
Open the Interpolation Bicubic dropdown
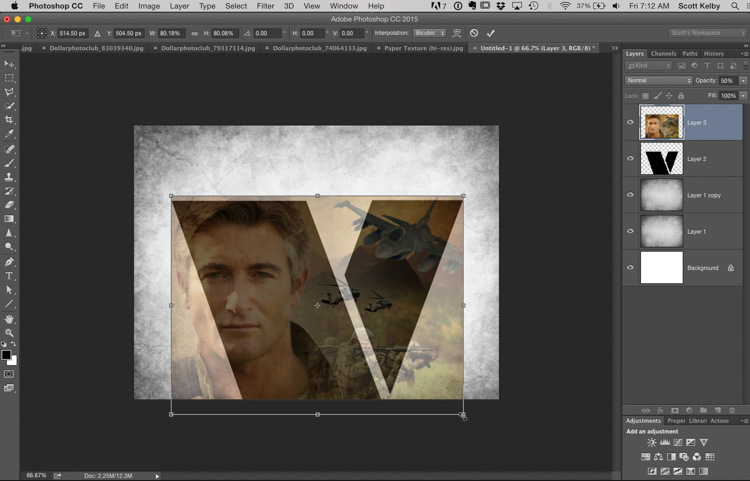pos(429,33)
